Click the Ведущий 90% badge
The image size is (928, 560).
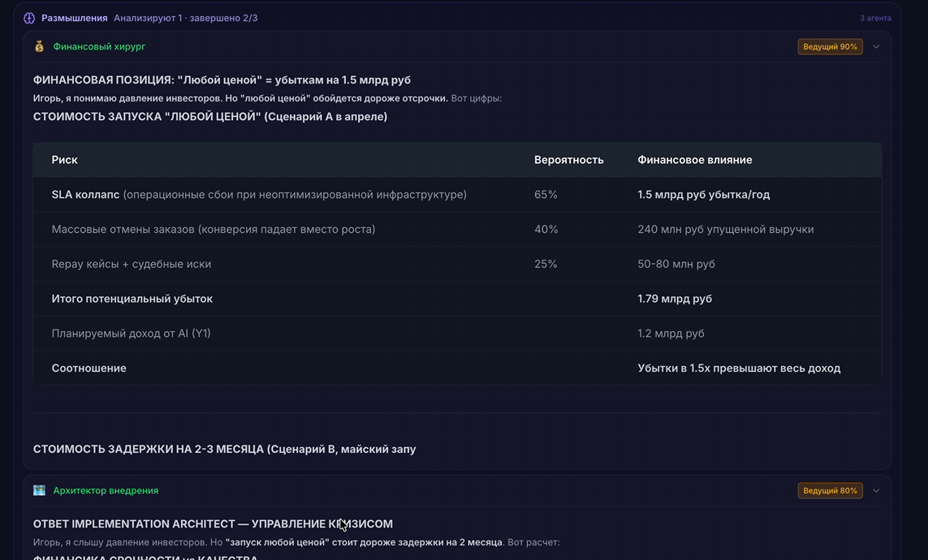pos(830,46)
